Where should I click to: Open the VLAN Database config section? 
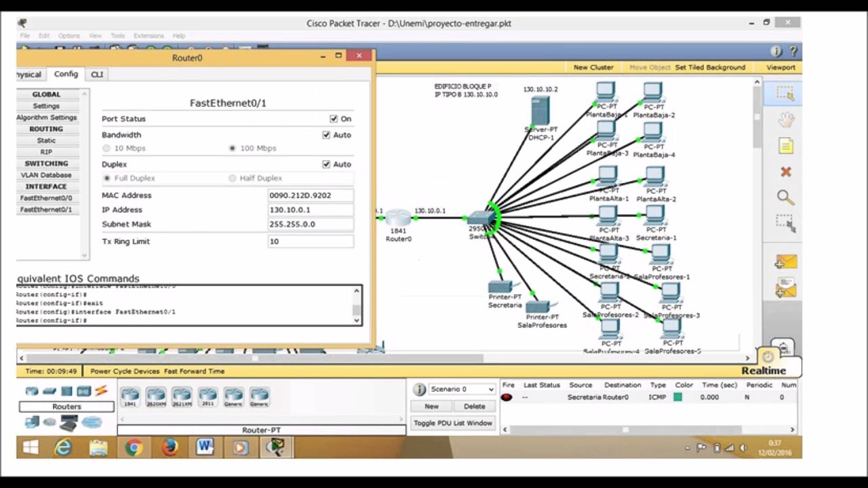[46, 175]
